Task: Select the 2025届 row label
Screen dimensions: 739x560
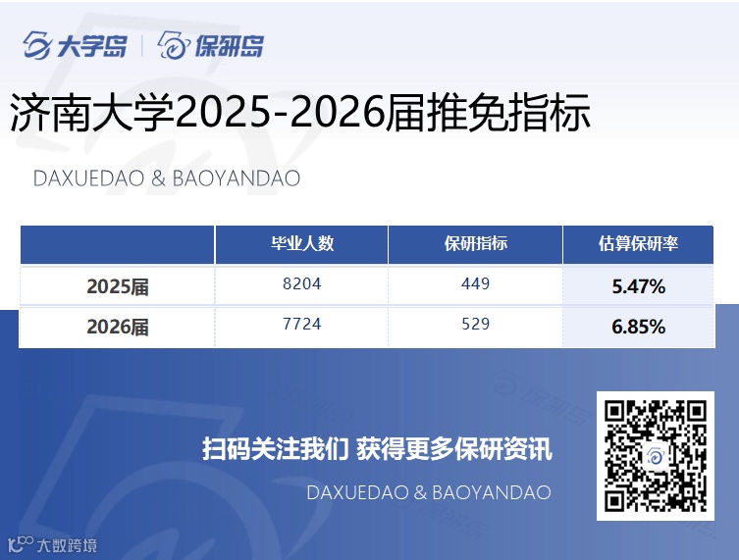Action: point(118,286)
